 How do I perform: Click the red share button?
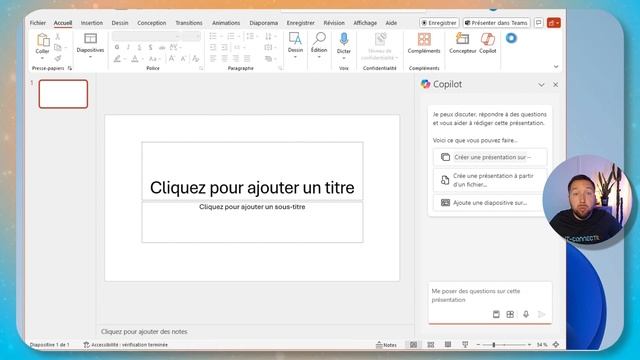click(553, 23)
